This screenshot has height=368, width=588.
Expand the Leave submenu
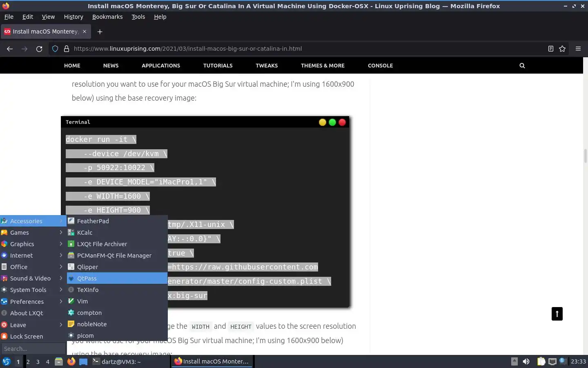(x=33, y=325)
